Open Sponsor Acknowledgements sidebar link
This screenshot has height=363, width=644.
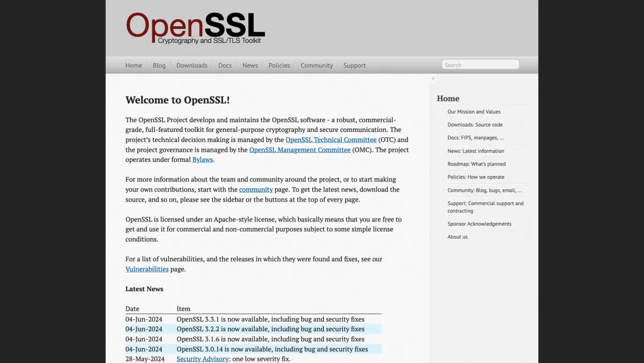479,224
